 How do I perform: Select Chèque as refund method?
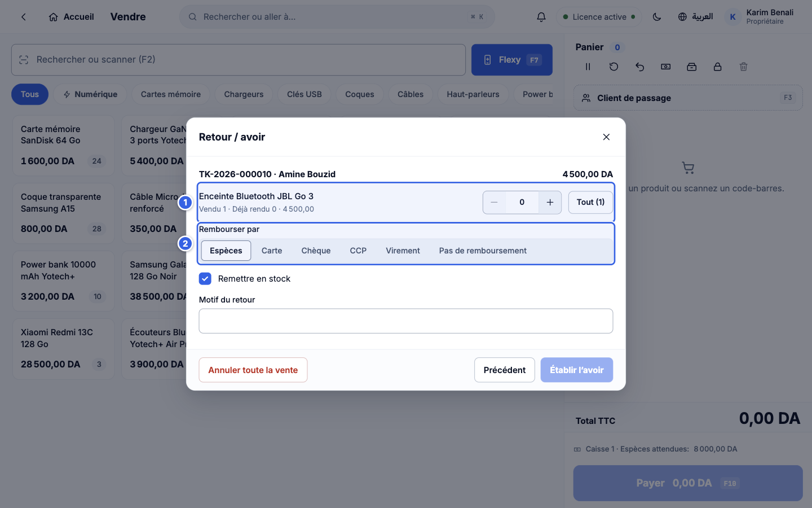316,251
